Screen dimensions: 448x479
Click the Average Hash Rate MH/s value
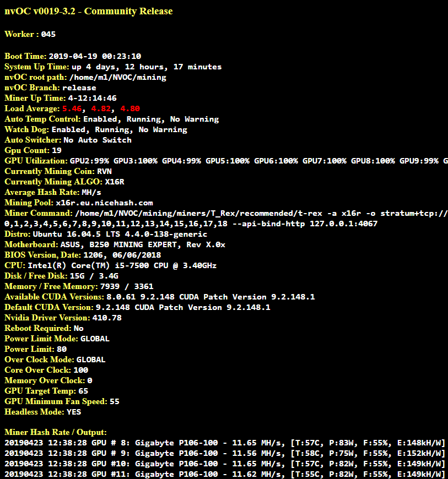click(x=91, y=193)
